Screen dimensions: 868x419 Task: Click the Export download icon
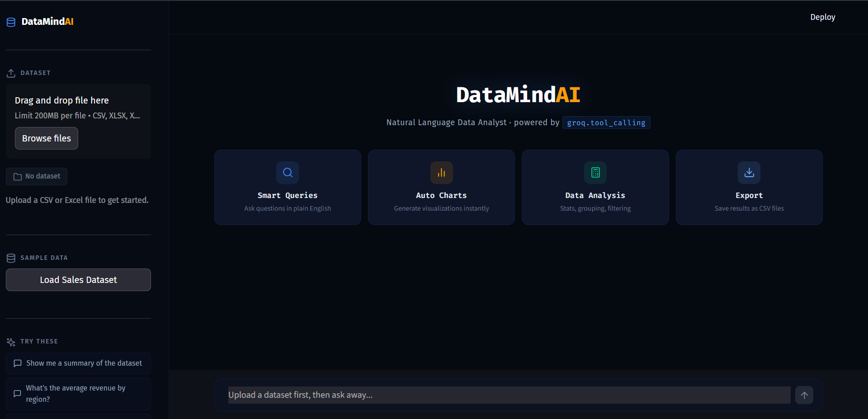749,173
